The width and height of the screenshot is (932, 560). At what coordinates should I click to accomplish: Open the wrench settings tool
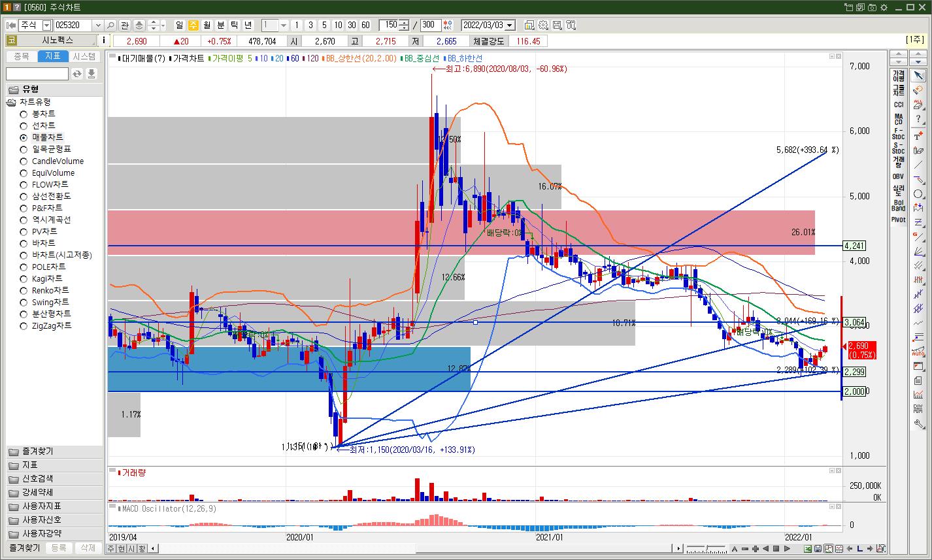[918, 423]
